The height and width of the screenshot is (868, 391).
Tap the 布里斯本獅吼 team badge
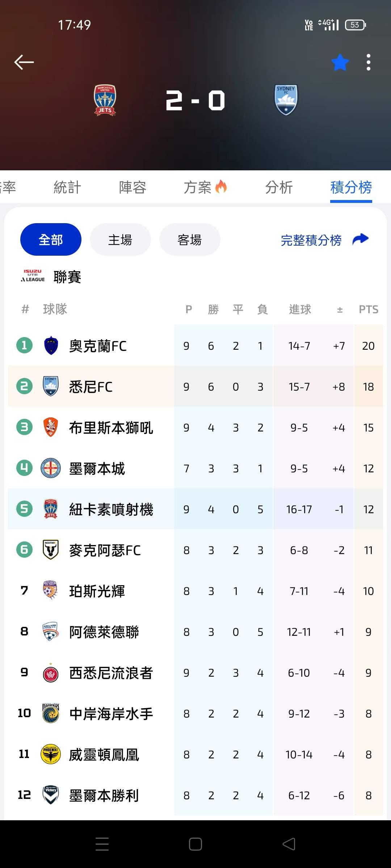[51, 427]
